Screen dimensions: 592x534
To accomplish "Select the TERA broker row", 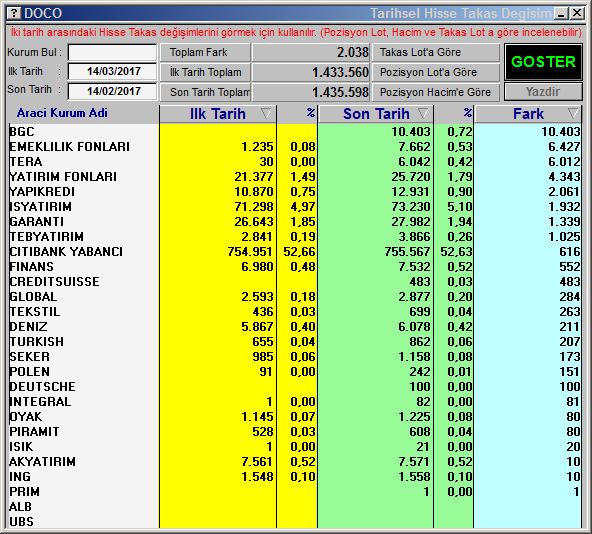I will (294, 162).
